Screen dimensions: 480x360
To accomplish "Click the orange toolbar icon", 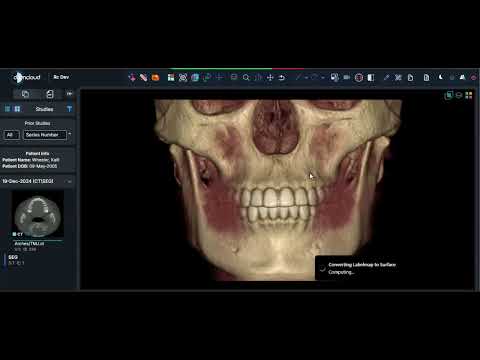I will click(155, 77).
